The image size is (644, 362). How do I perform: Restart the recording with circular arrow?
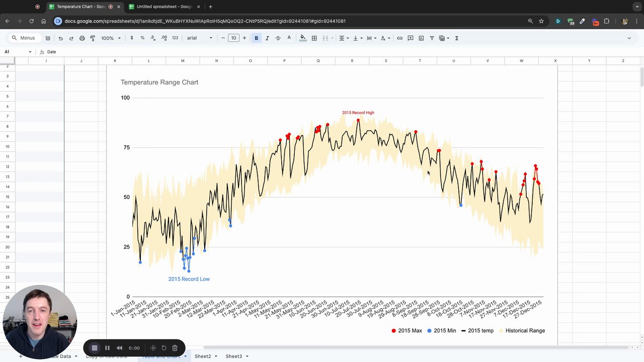point(164,348)
